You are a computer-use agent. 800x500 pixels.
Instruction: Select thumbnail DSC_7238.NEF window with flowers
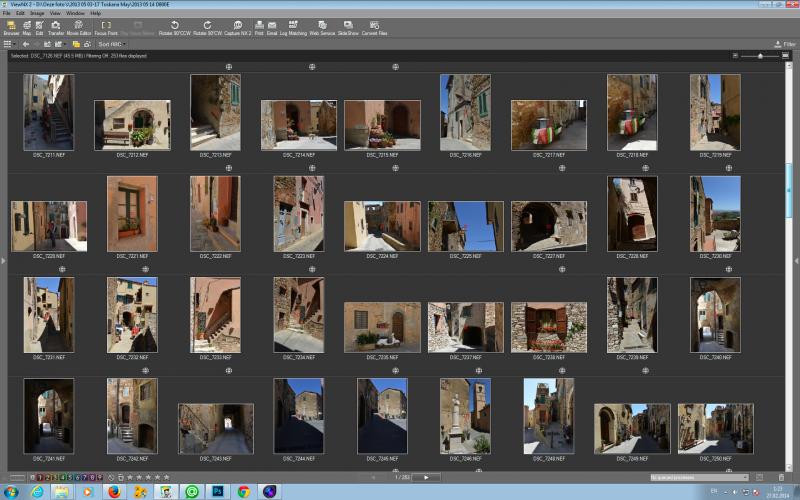[x=548, y=327]
